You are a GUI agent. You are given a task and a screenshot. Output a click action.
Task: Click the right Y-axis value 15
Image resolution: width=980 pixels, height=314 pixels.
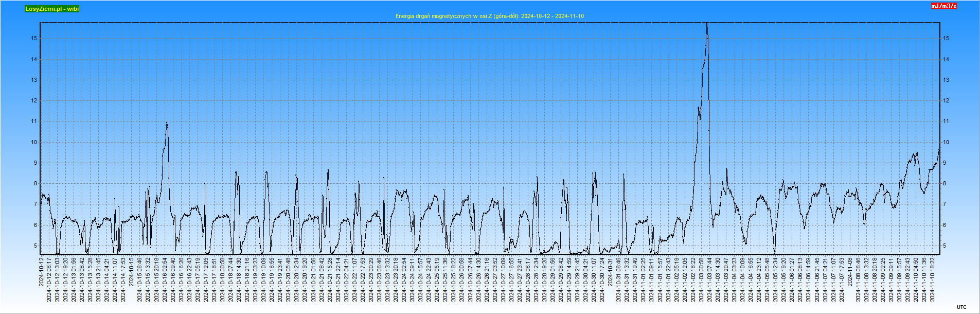tap(946, 38)
